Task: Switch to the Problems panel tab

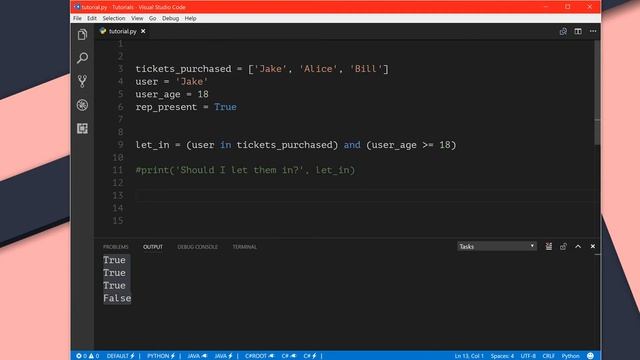Action: 116,247
